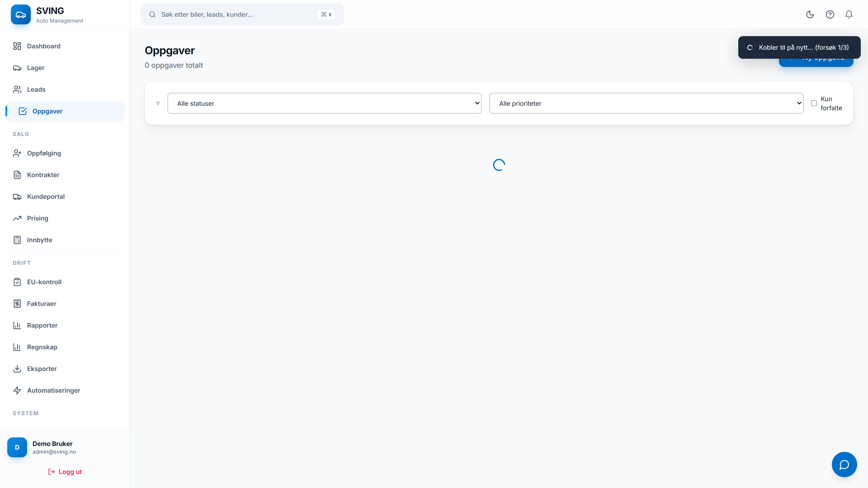Screen dimensions: 868x488
Task: Click the SALG section header
Action: (21, 134)
